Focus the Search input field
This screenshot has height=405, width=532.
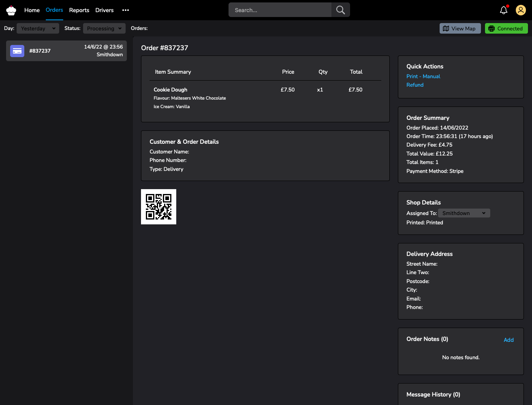point(280,10)
